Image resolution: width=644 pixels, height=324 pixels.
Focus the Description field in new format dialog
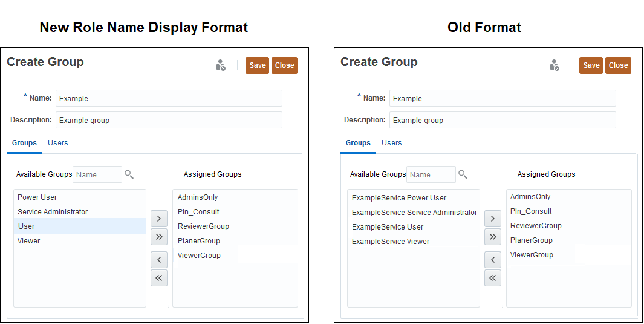point(169,120)
